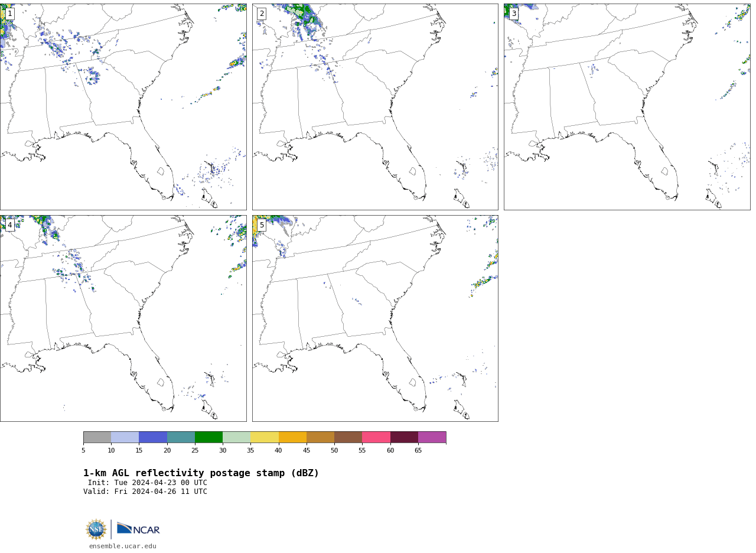Click the green 25-30 dBZ swatch

(208, 437)
